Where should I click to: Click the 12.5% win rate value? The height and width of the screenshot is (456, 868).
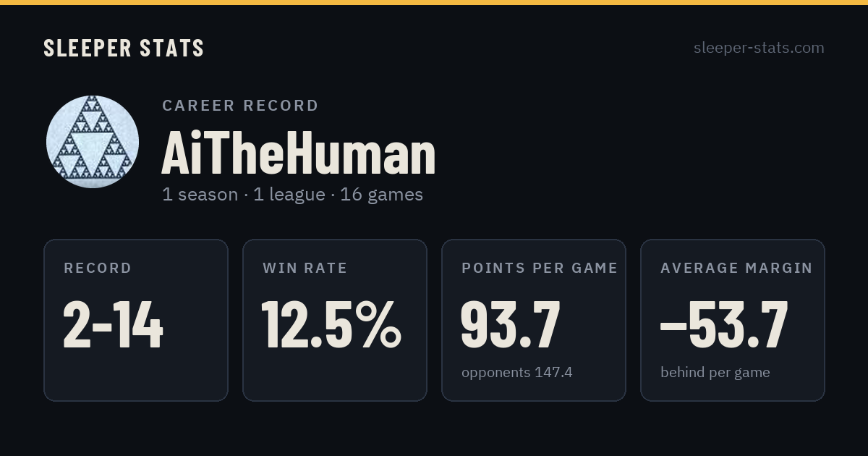point(331,326)
